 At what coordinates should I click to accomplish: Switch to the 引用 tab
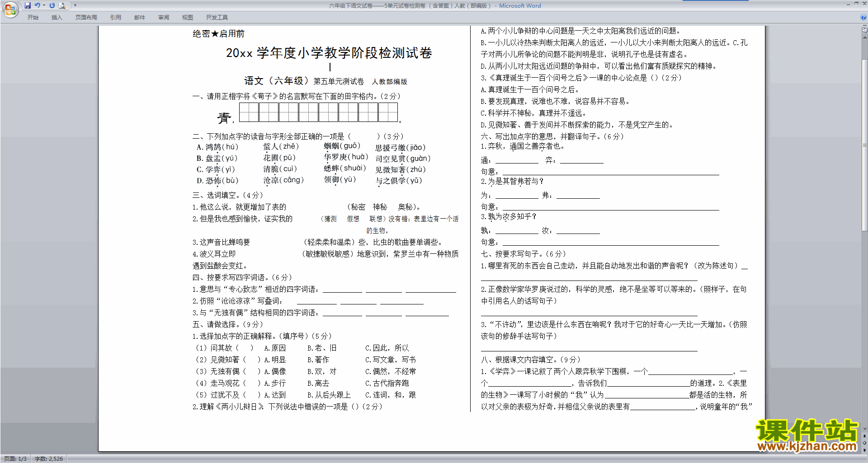116,17
